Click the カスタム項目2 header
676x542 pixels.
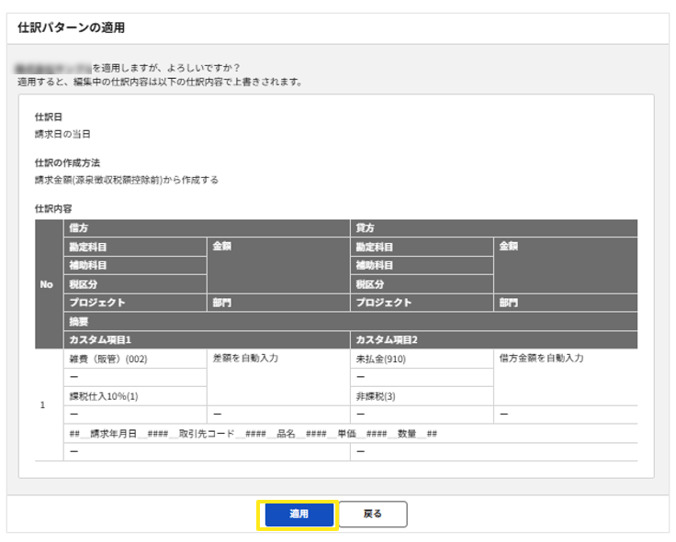[494, 340]
